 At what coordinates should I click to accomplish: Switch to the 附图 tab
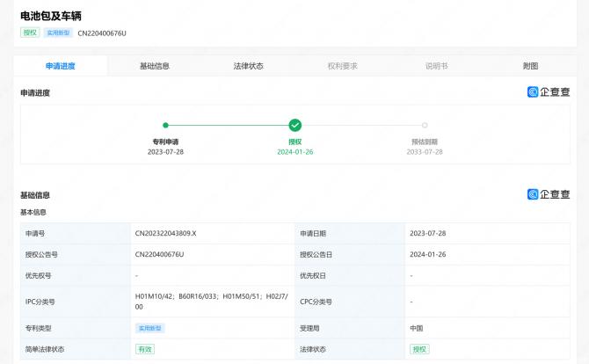click(x=530, y=66)
